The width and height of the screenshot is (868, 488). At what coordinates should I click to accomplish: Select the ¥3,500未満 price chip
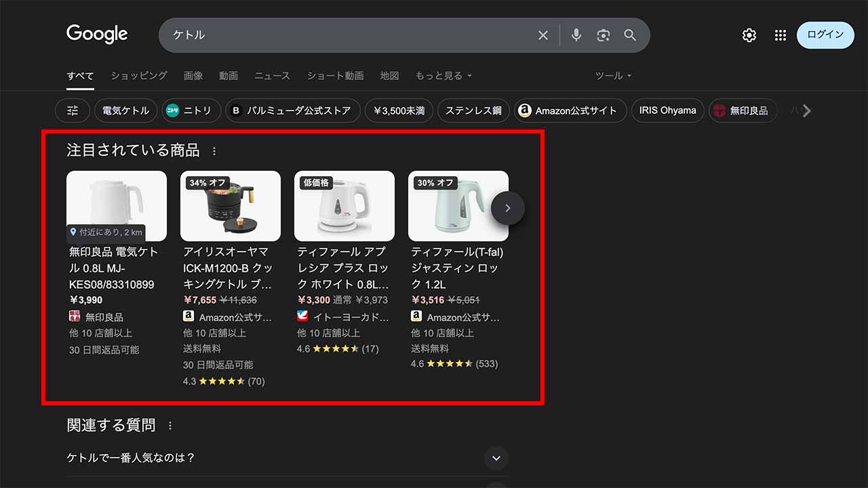(x=399, y=110)
